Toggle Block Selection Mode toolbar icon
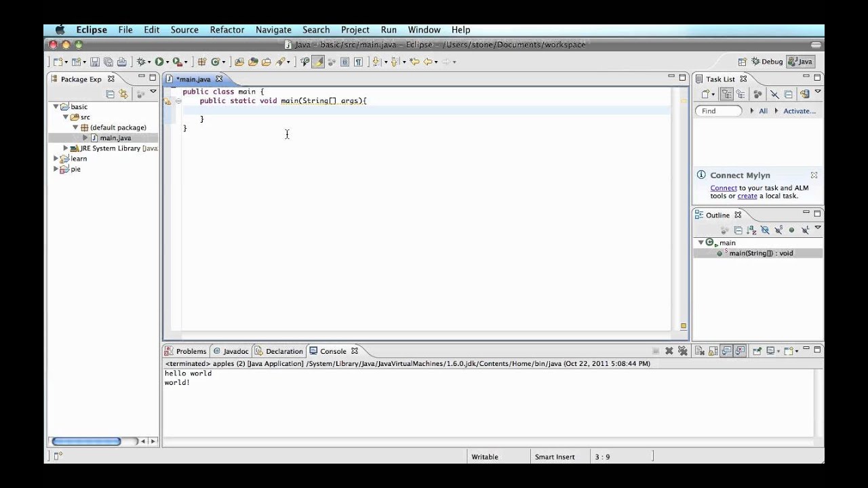The width and height of the screenshot is (868, 488). point(344,62)
